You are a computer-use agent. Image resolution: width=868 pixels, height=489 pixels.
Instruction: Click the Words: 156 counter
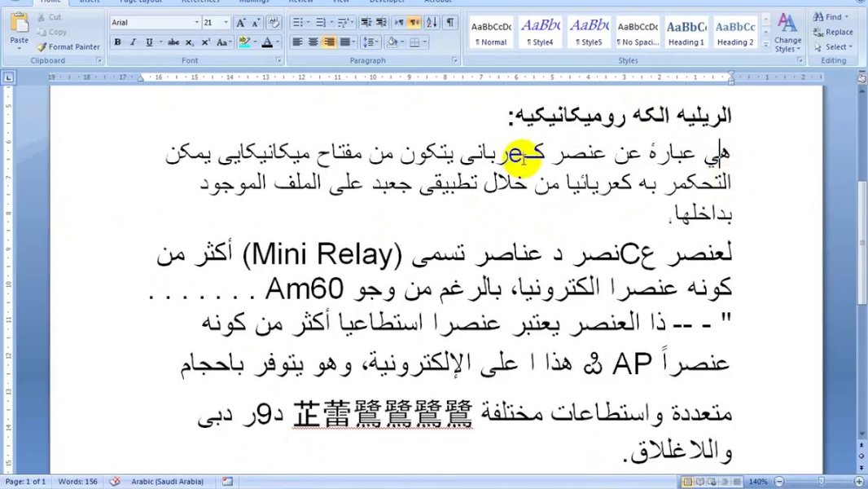77,481
